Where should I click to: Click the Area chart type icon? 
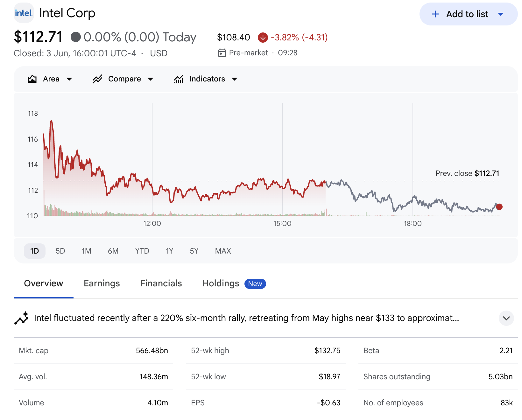pyautogui.click(x=32, y=79)
